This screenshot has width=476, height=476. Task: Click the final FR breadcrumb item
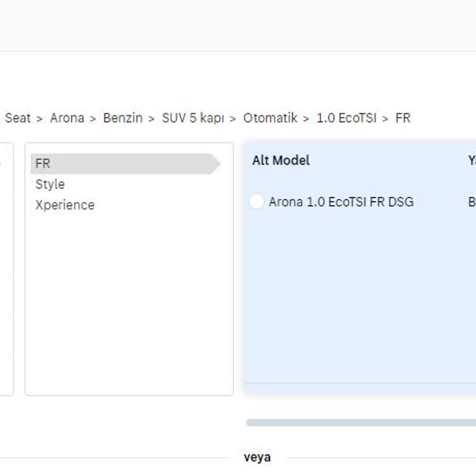(x=403, y=118)
